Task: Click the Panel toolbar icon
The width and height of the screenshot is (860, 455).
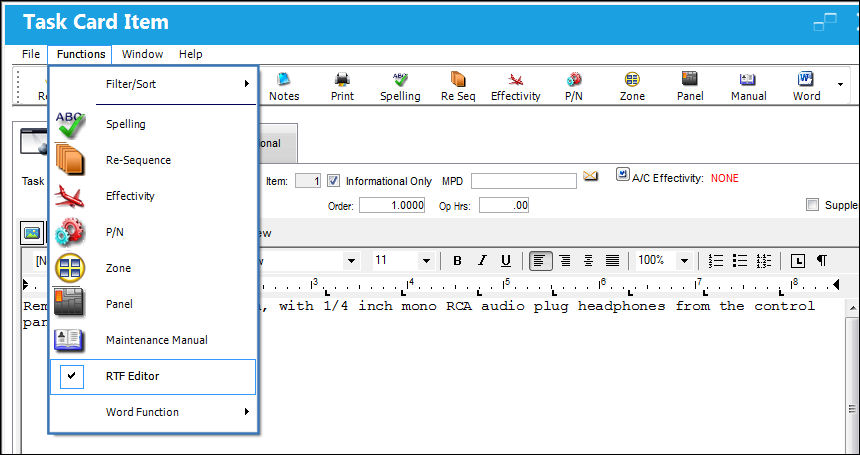Action: tap(690, 78)
